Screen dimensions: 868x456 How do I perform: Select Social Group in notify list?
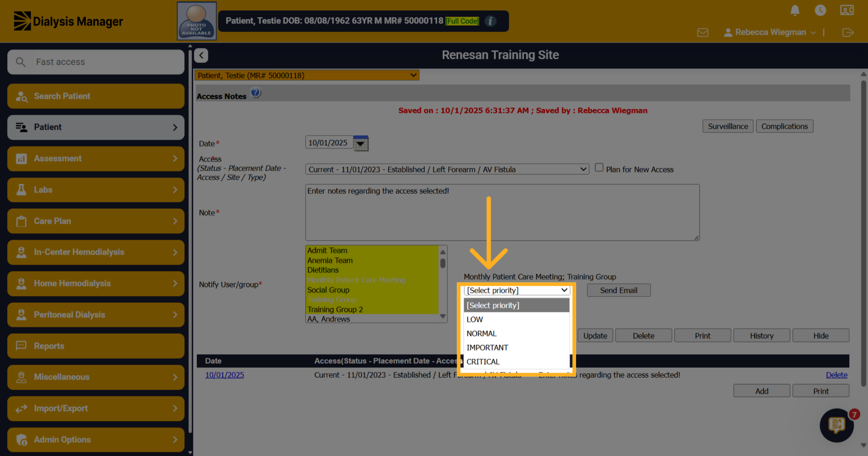coord(372,290)
